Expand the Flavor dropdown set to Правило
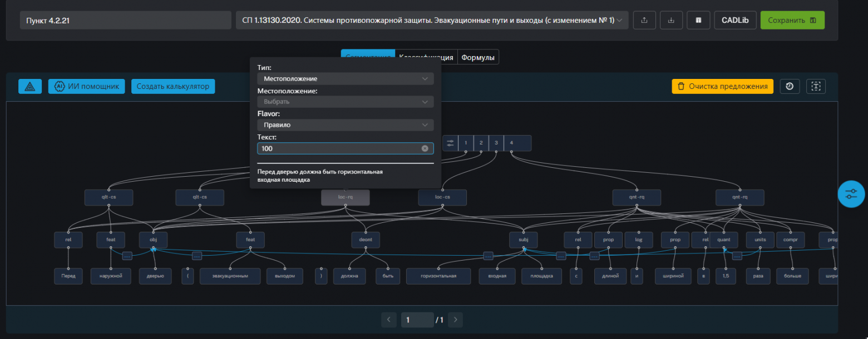The width and height of the screenshot is (868, 339). click(345, 125)
